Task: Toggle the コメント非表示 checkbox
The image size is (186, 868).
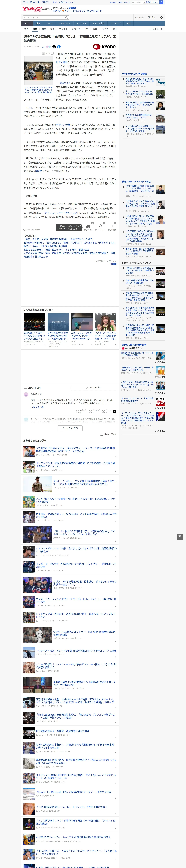Action: click(x=102, y=434)
